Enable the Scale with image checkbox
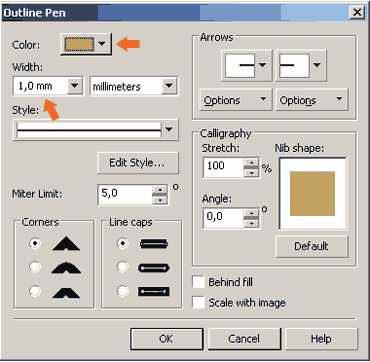Viewport: 370px width, 362px height. click(198, 303)
